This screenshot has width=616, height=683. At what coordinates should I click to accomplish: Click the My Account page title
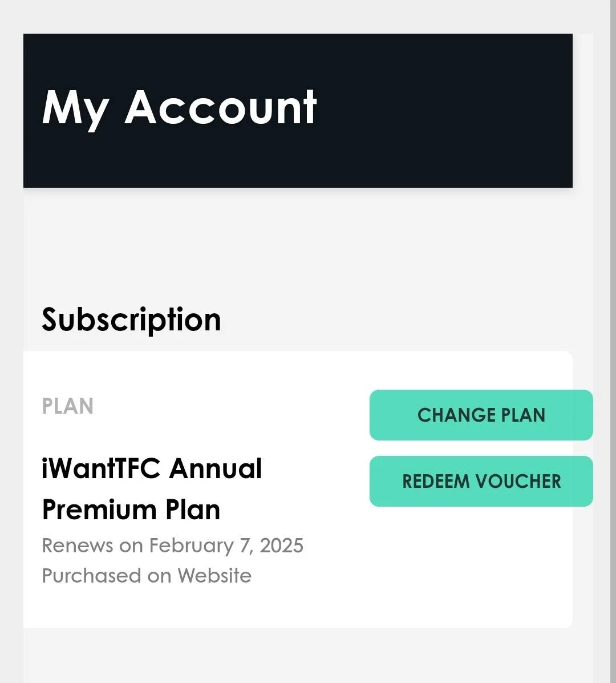click(x=179, y=109)
